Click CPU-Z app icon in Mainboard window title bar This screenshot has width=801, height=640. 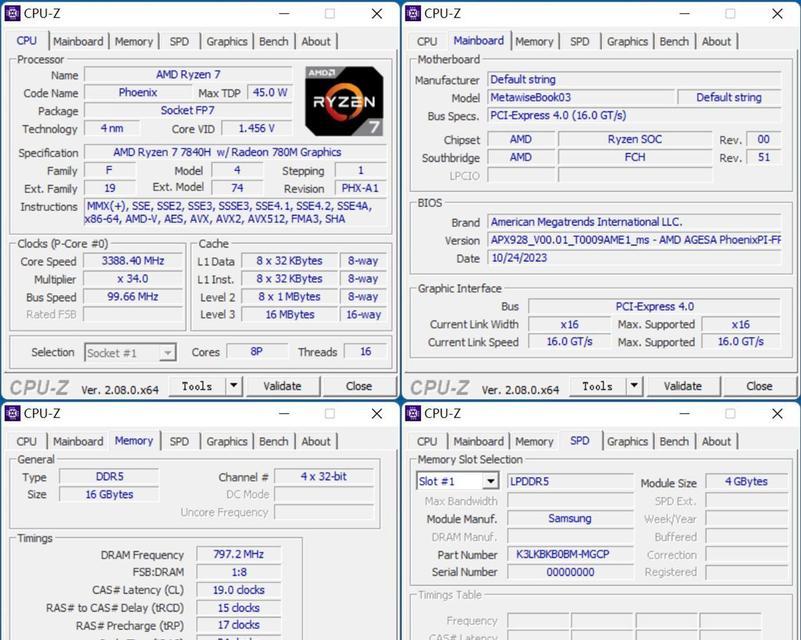click(x=413, y=13)
